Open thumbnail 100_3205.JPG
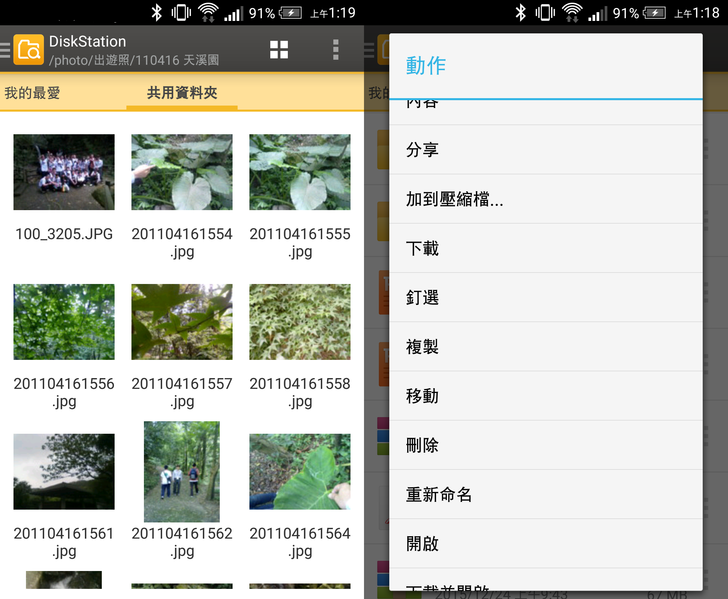This screenshot has width=728, height=599. point(64,172)
